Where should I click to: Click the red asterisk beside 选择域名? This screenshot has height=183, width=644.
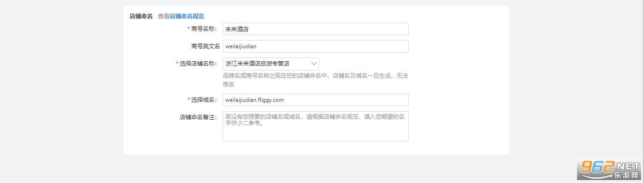click(x=188, y=100)
